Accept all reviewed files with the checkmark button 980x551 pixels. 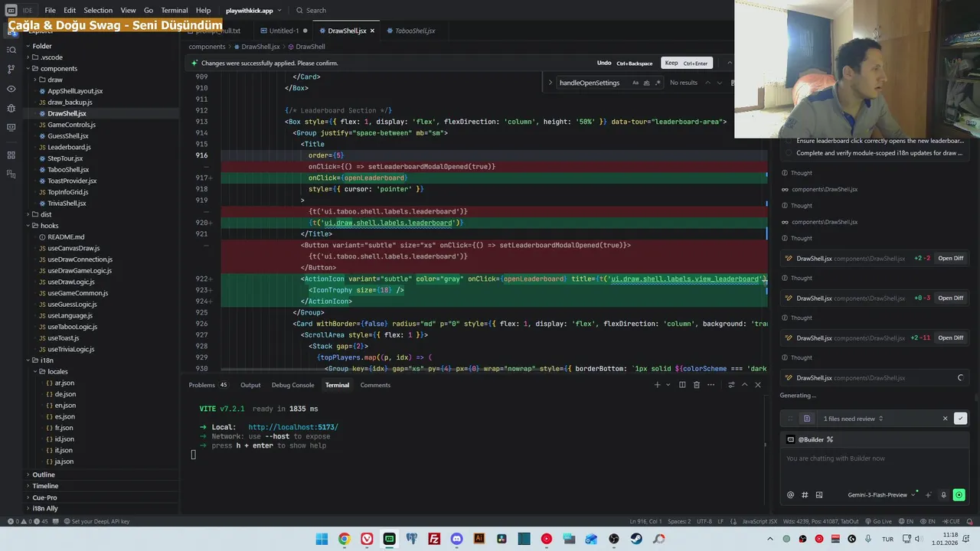960,419
